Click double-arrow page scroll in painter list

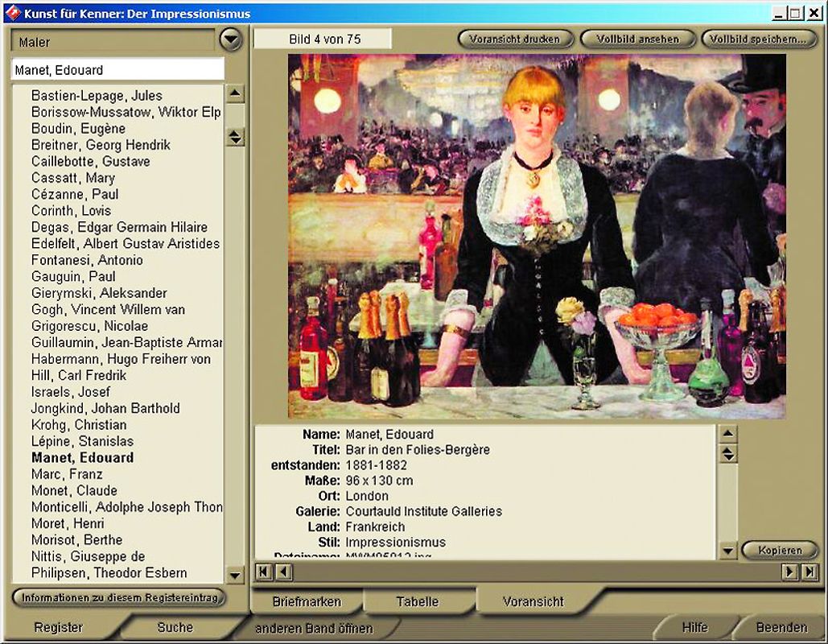point(235,138)
